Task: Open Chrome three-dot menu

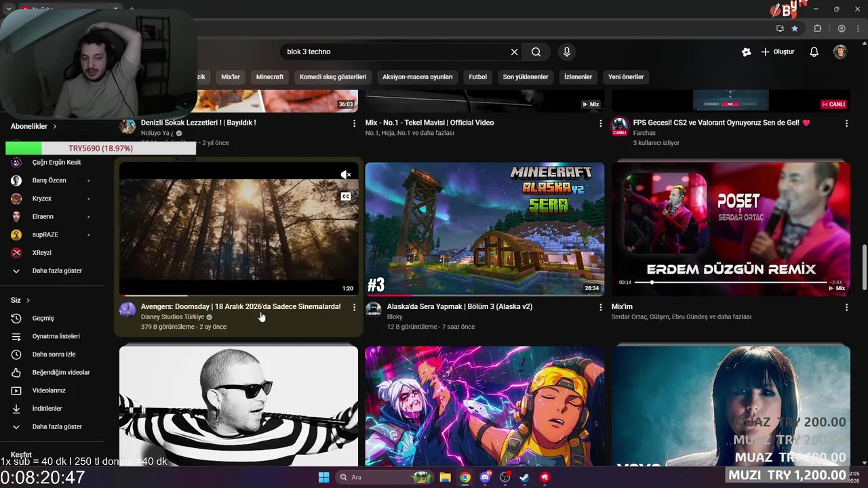Action: pos(858,28)
